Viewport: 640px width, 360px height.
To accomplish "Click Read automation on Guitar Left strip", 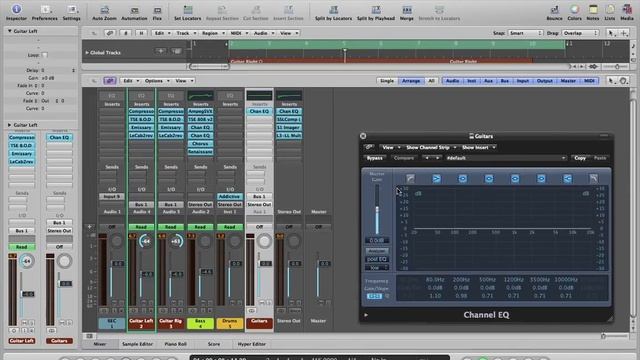I will pyautogui.click(x=141, y=227).
